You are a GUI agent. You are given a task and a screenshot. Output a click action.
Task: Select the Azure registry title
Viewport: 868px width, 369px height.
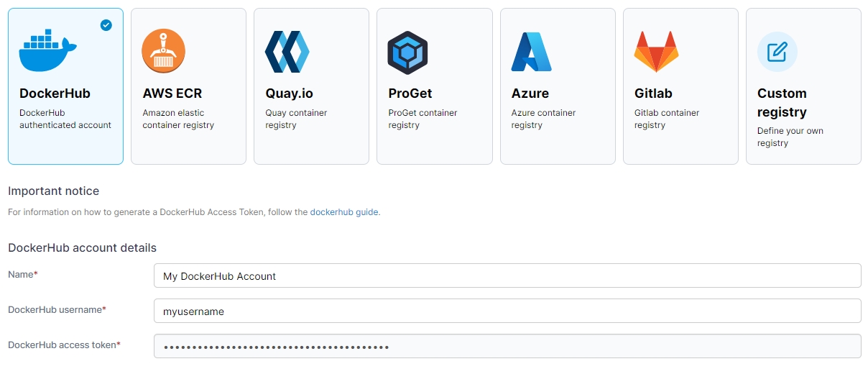530,94
